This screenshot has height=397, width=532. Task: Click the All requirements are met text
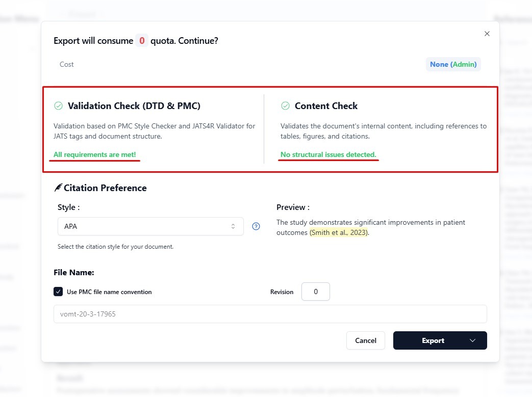[x=95, y=154]
